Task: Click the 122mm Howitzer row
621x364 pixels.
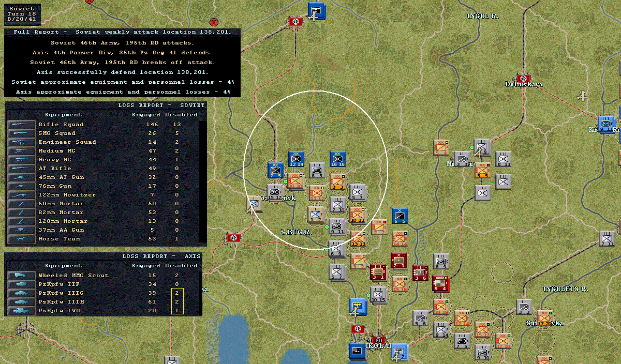Action: point(103,194)
